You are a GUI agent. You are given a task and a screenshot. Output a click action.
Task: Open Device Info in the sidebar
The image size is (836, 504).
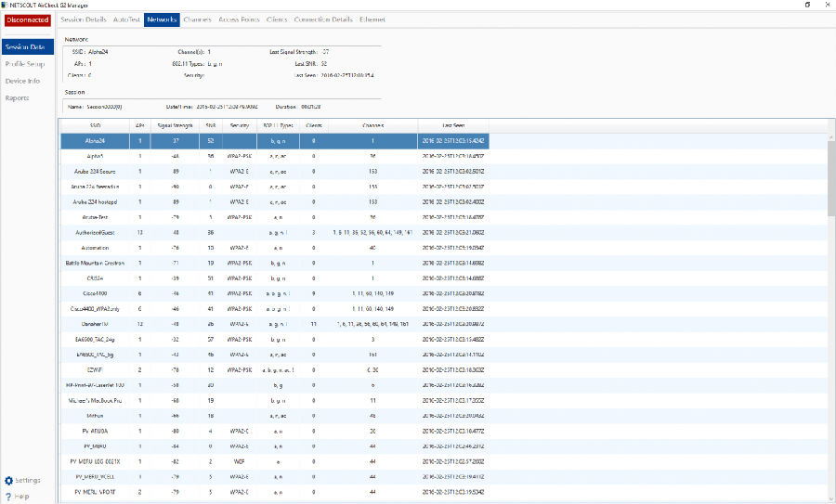(x=22, y=81)
